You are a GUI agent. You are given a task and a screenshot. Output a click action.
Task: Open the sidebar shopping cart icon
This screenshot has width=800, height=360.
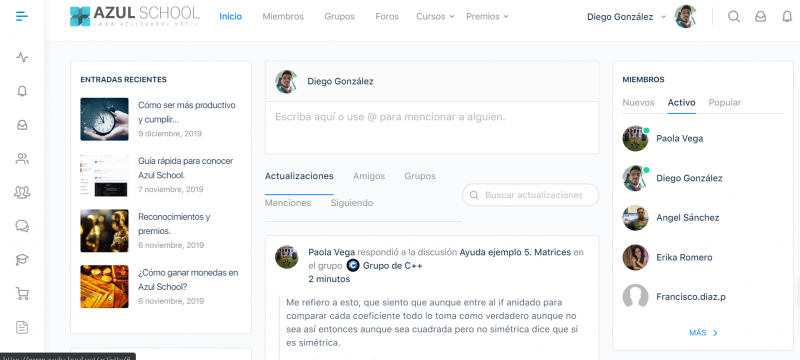tap(22, 293)
